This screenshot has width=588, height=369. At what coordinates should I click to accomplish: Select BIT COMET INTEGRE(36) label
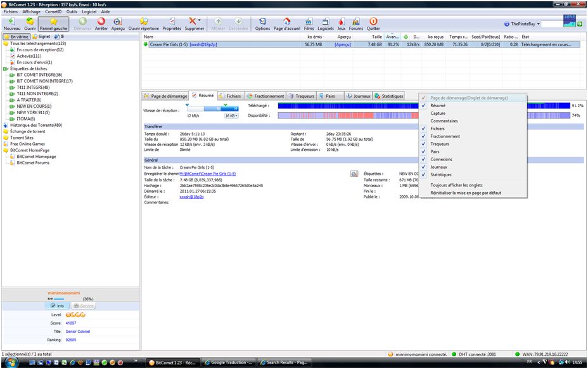(39, 75)
